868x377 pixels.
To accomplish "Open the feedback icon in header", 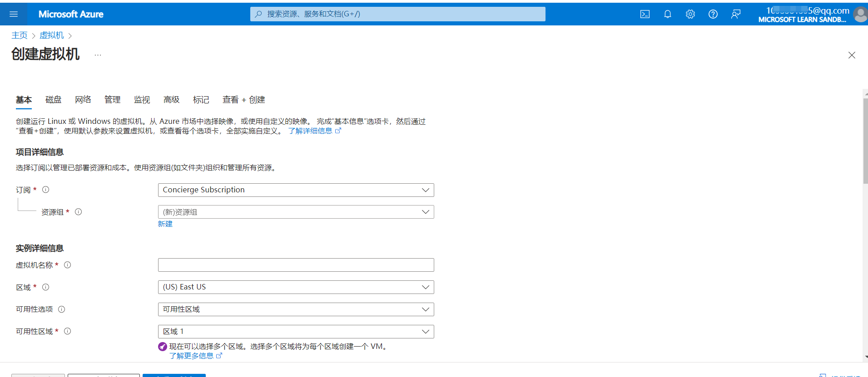I will click(x=736, y=14).
